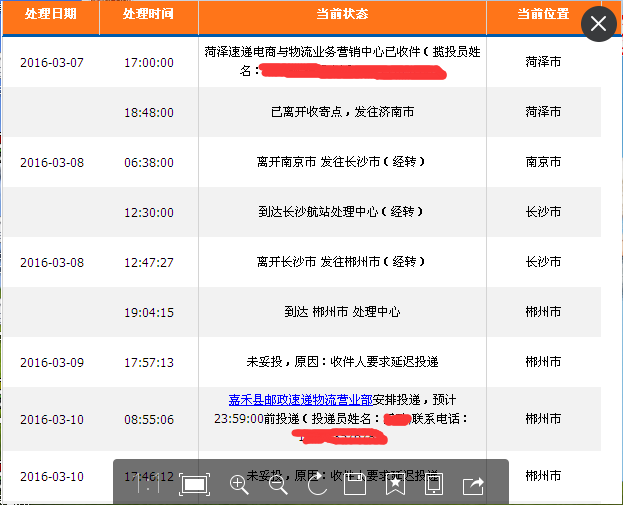
Task: Bookmark the image with the star icon
Action: click(394, 485)
